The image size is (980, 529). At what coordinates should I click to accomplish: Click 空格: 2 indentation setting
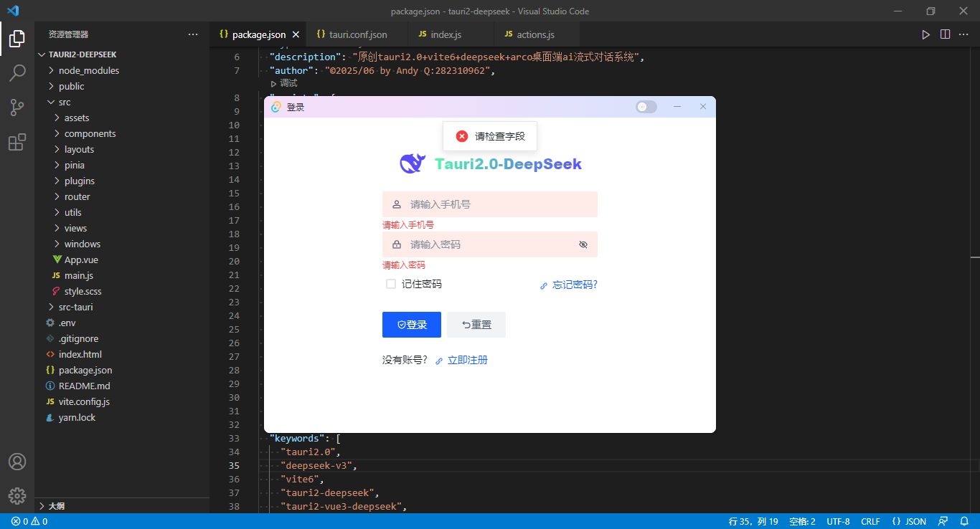click(802, 521)
